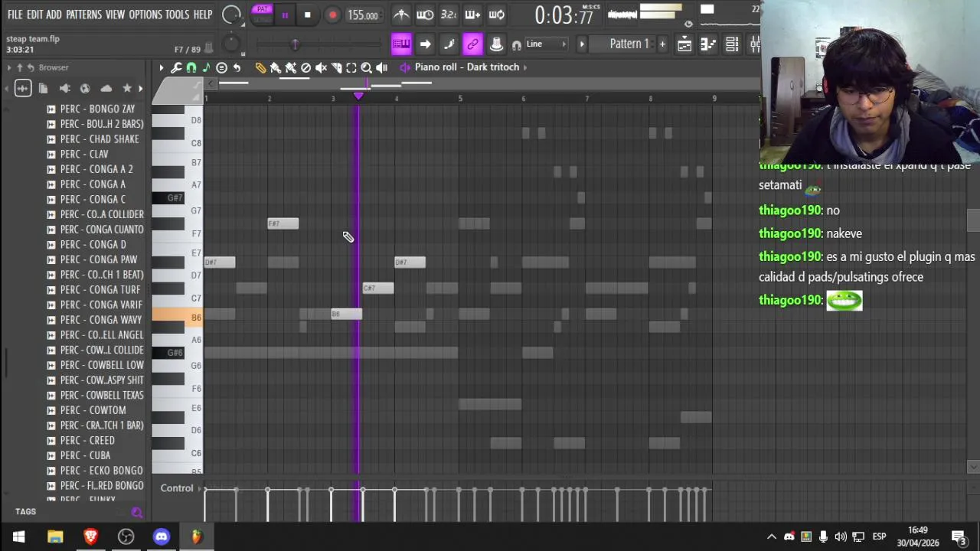Toggle overdub blend recording icon
Screen dimensions: 980x551
click(x=472, y=15)
